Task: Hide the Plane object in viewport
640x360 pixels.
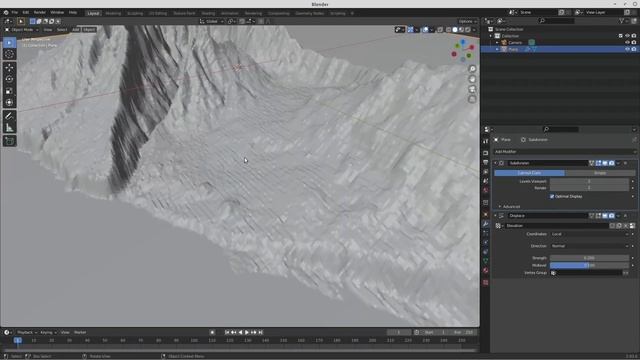Action: point(627,49)
